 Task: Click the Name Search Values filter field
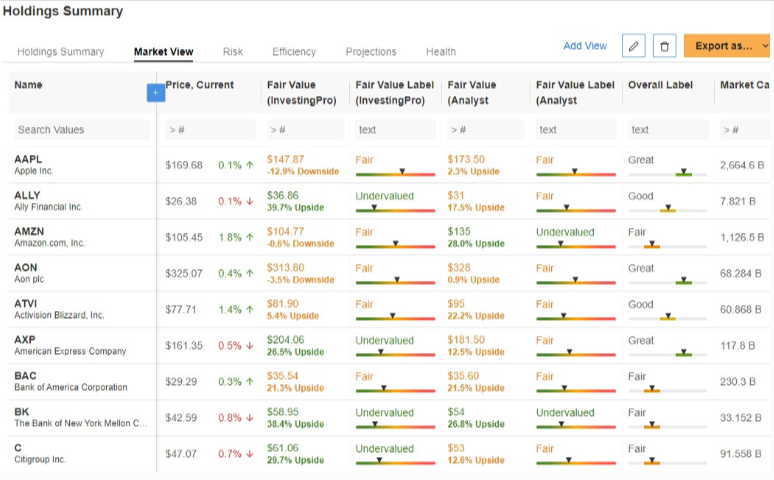[82, 129]
